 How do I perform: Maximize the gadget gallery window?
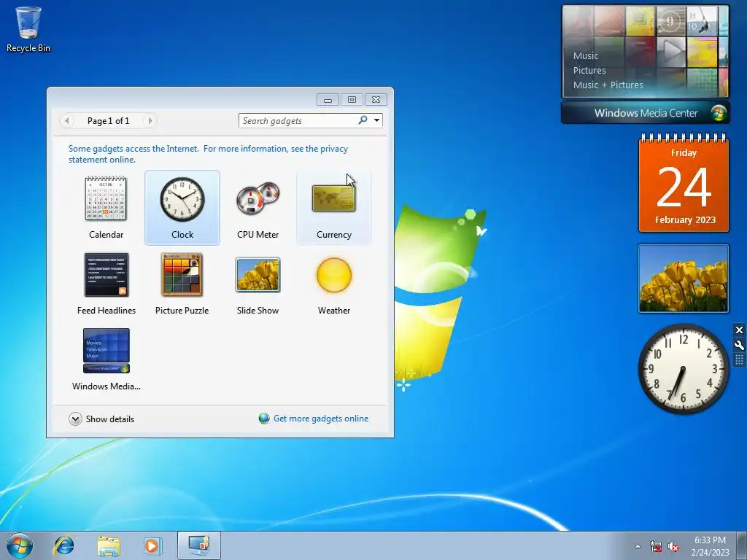352,99
